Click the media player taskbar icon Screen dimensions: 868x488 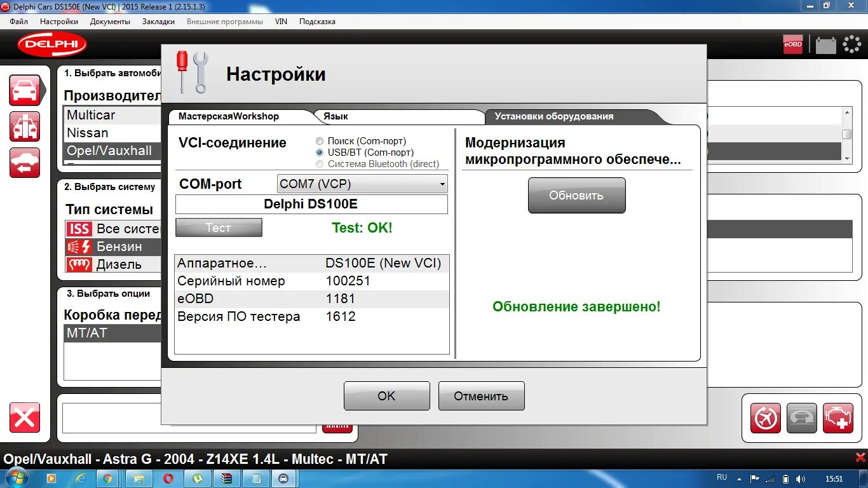pos(52,478)
